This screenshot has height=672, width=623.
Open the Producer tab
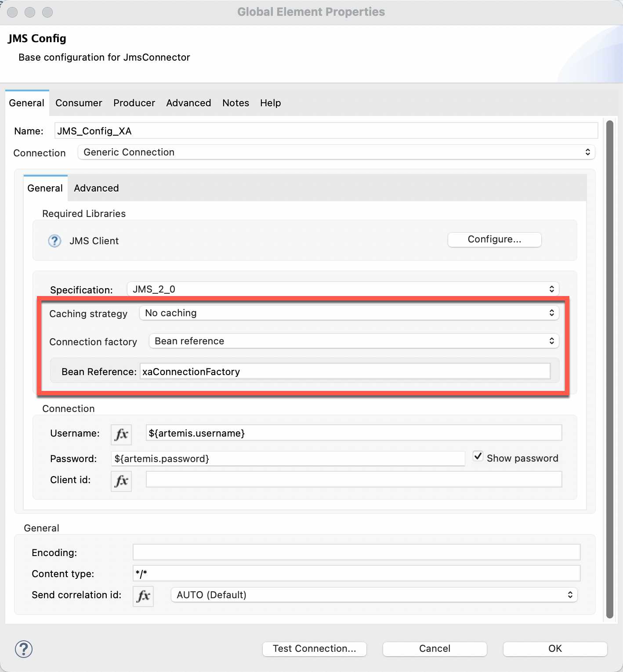(x=134, y=103)
